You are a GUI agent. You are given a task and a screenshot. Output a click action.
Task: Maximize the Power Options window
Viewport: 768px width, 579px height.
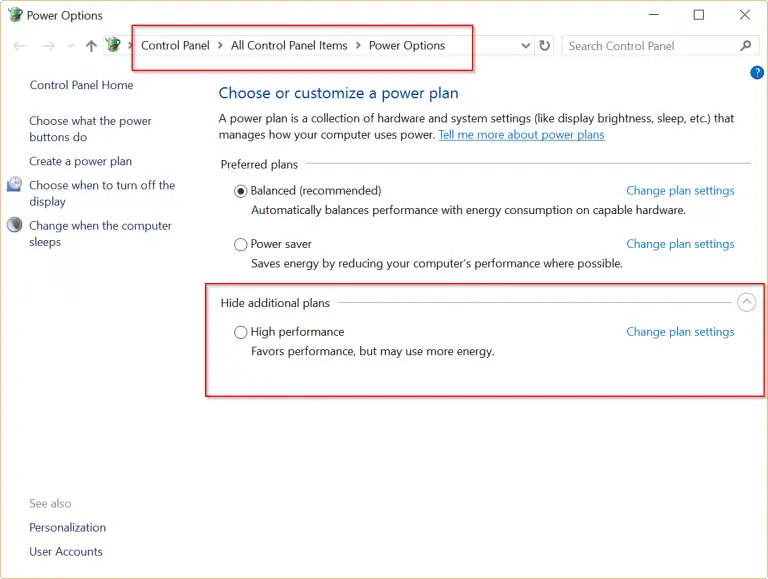(699, 15)
